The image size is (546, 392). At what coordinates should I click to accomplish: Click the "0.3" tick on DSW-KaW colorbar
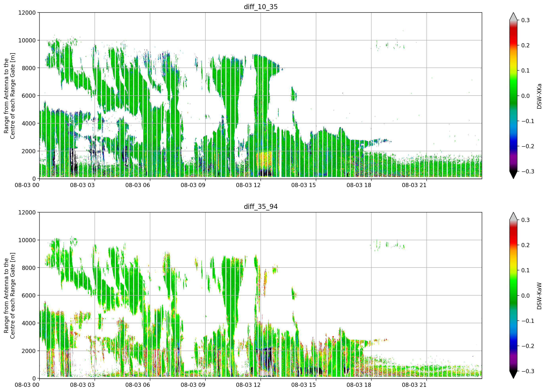coord(526,220)
